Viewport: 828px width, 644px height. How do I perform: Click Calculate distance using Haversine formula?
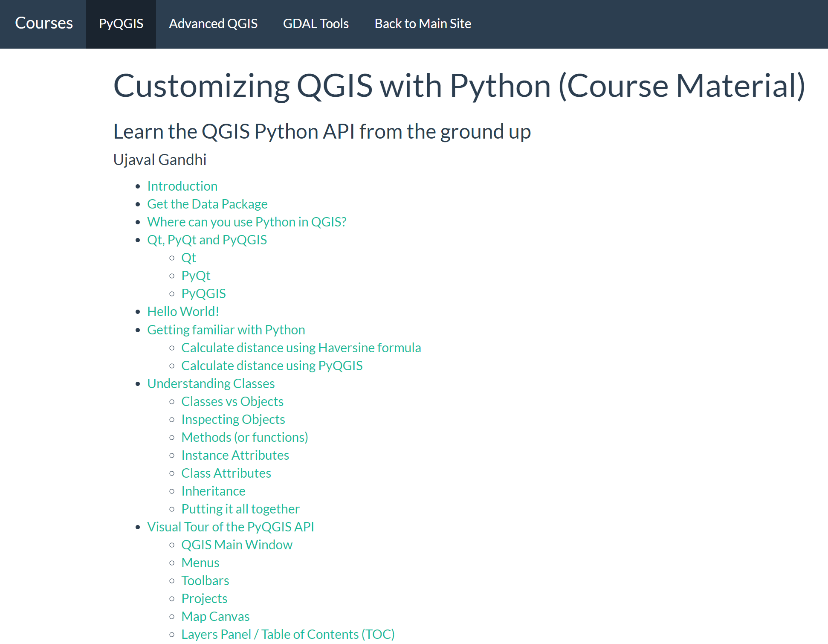[x=301, y=348]
